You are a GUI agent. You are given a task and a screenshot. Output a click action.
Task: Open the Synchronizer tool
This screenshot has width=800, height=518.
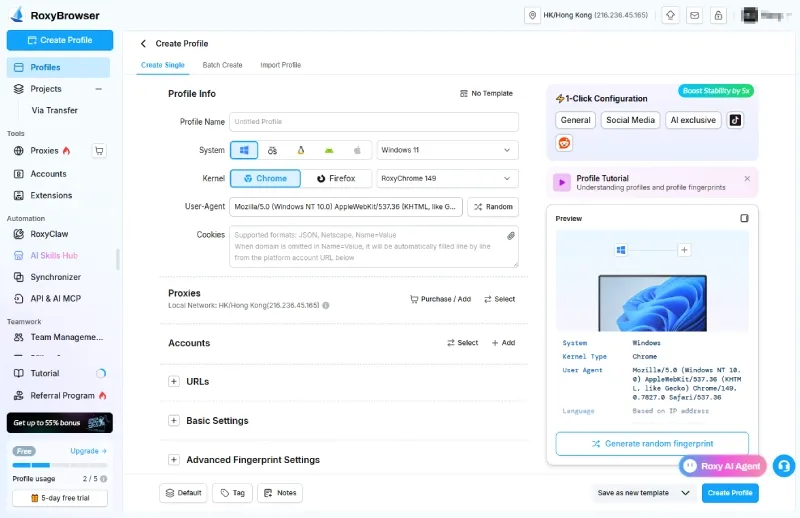55,277
